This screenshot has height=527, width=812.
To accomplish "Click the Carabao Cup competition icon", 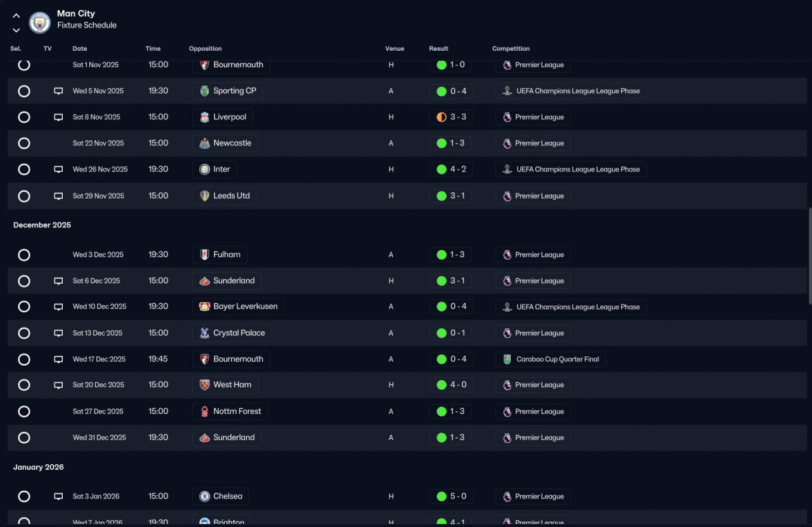I will coord(507,359).
